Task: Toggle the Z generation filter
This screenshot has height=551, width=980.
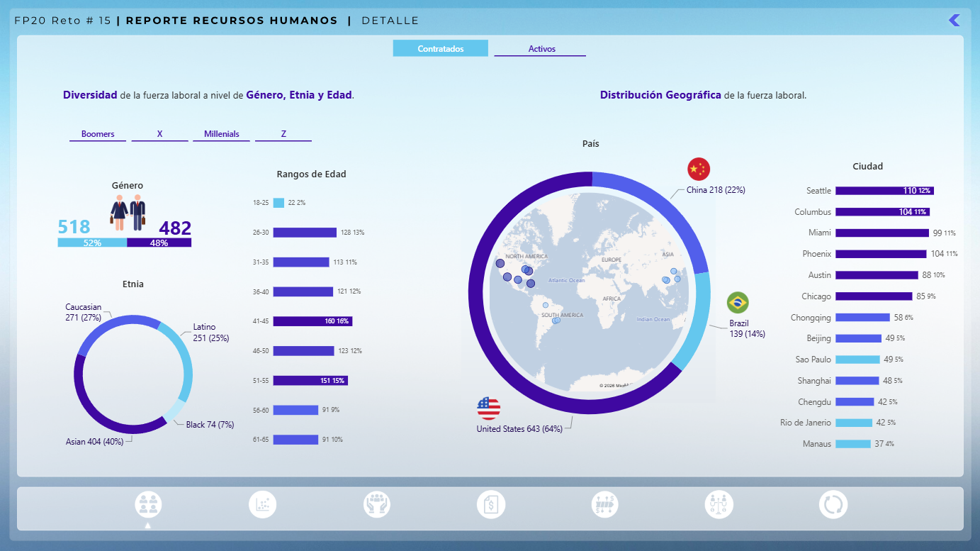Action: pyautogui.click(x=283, y=134)
